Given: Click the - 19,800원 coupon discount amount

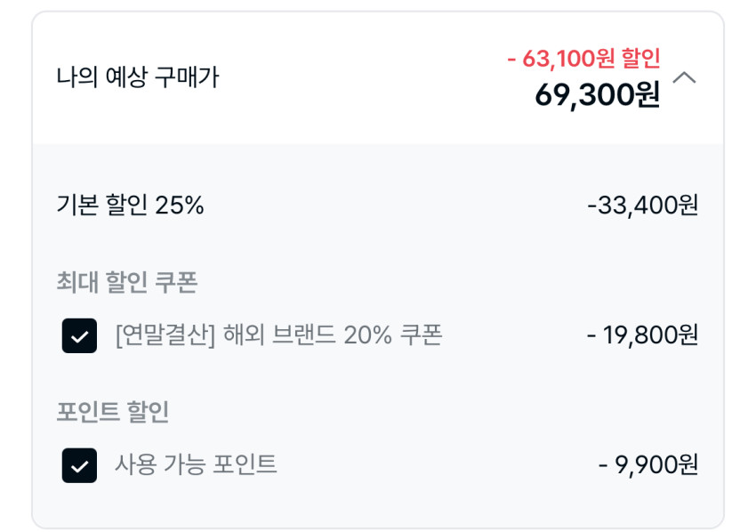Looking at the screenshot, I should [642, 335].
